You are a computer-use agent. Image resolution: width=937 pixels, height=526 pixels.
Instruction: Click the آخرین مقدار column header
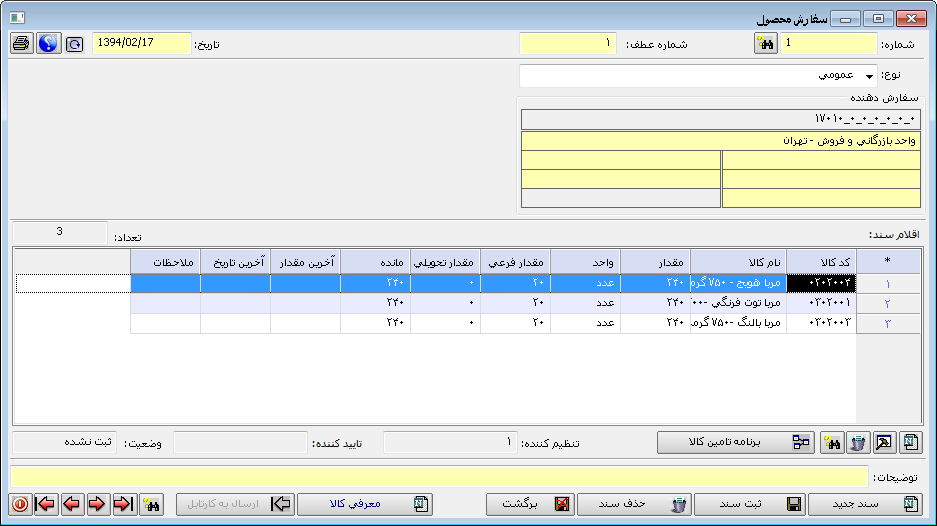[305, 262]
